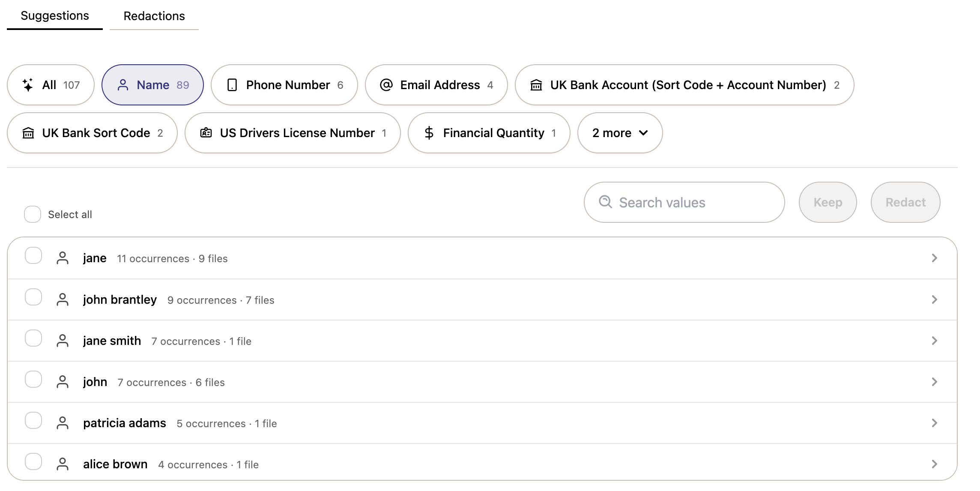
Task: Open the john entry with 7 occurrences
Action: (482, 382)
